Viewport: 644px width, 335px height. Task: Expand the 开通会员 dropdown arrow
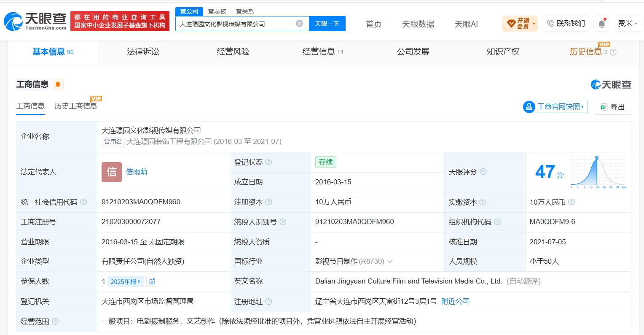point(534,24)
